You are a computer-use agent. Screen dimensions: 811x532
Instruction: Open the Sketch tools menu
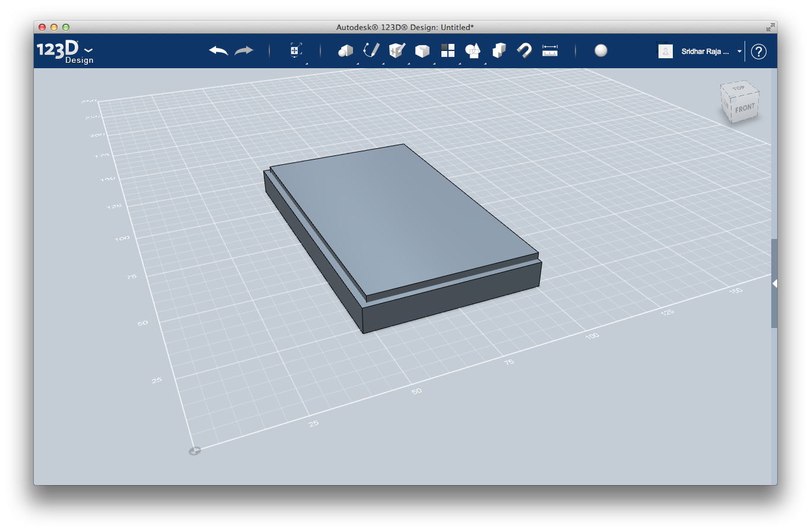pos(371,50)
